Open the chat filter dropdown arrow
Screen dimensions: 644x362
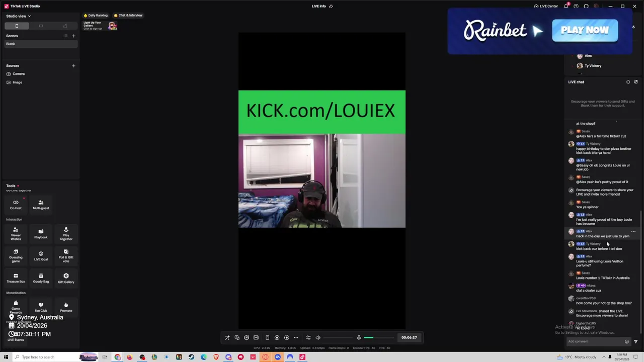(x=635, y=341)
